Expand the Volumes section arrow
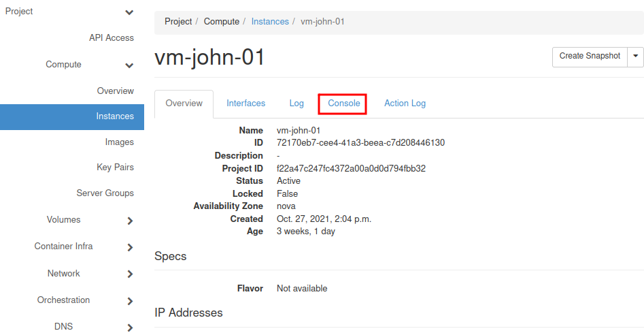This screenshot has height=333, width=644. pyautogui.click(x=130, y=221)
